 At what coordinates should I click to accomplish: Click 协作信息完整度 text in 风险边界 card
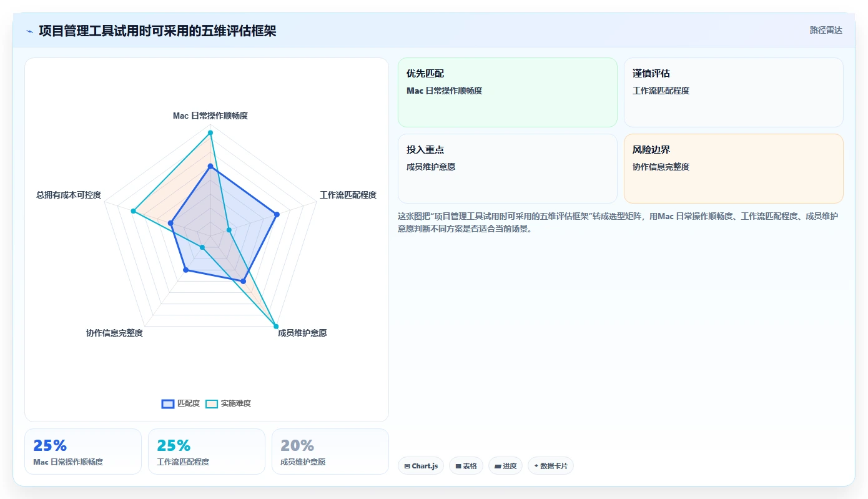(661, 167)
